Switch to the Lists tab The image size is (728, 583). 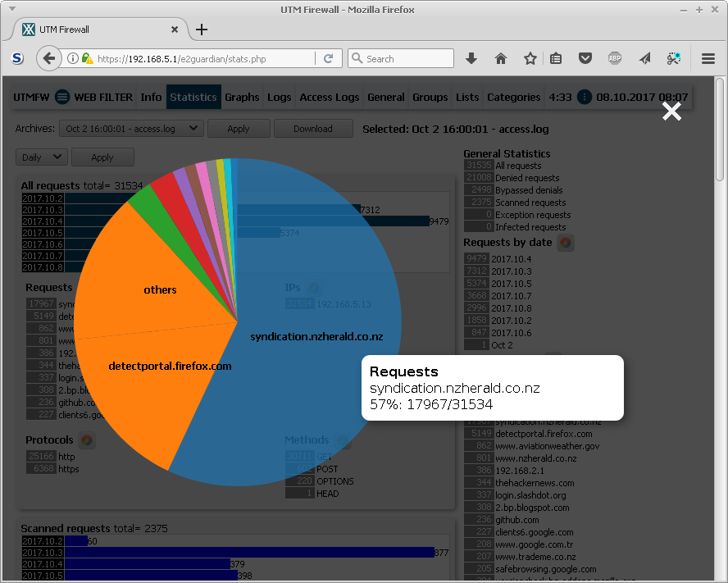coord(467,97)
